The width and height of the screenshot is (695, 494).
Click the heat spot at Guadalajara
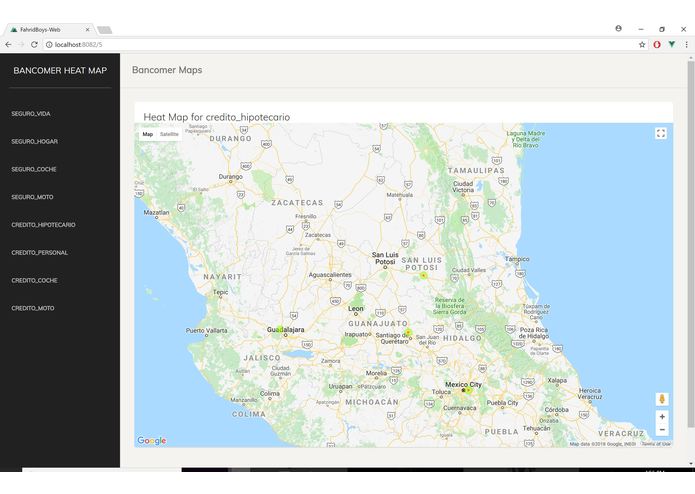click(x=280, y=329)
